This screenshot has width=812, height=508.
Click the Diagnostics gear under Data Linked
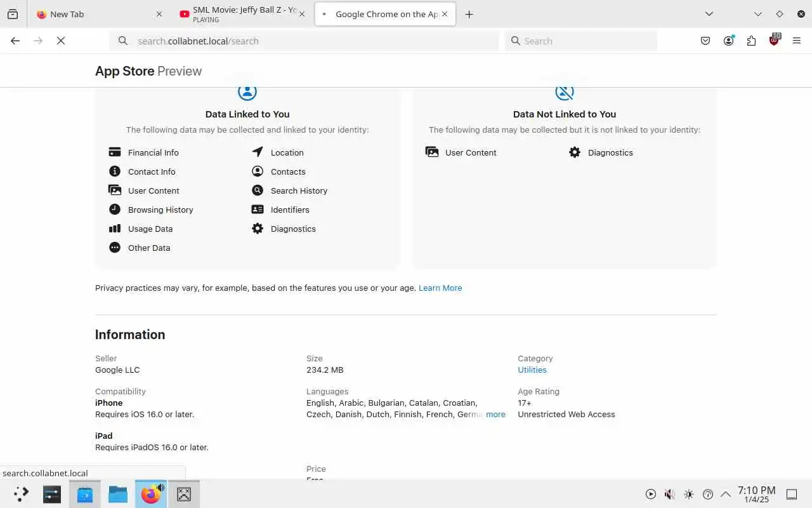coord(258,229)
